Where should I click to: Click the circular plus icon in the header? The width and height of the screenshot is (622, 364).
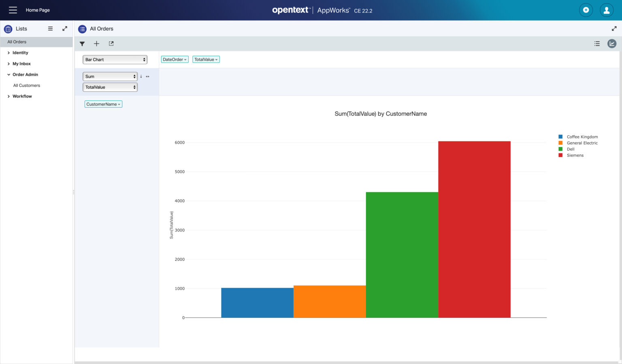click(x=586, y=10)
